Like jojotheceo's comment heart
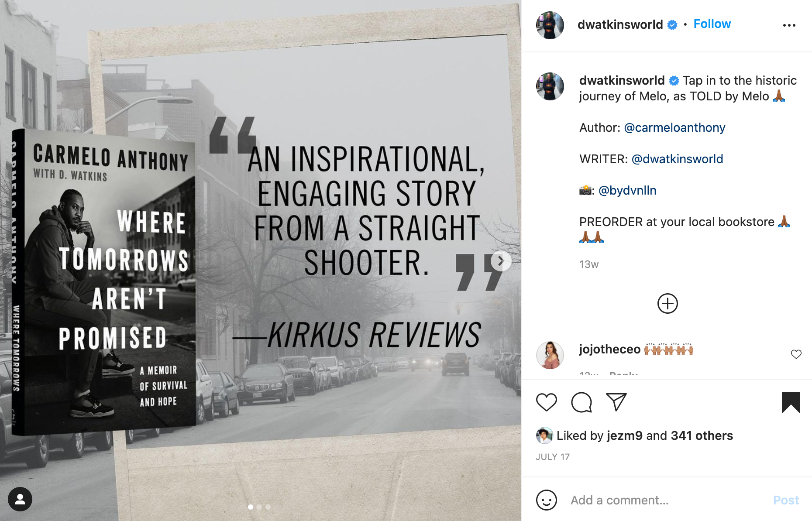 click(796, 354)
